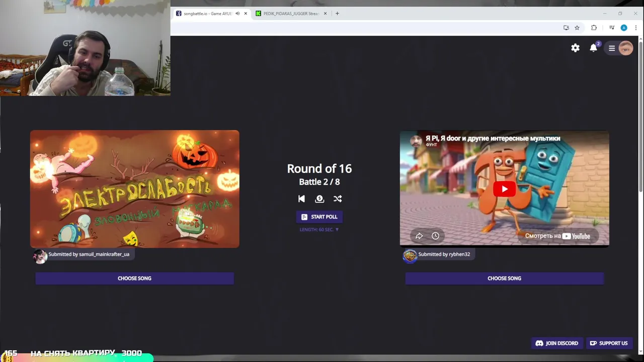Close the PEDIK_PIDARAS_JUGGER tab

325,14
